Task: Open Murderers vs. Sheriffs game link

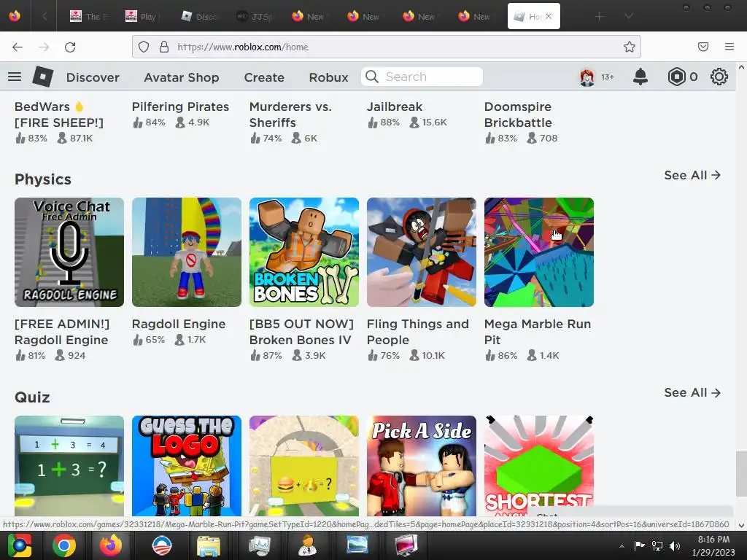Action: 290,114
